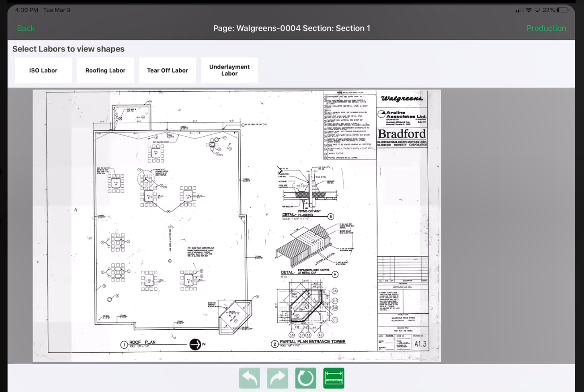Tap the battery indicator in status bar
Viewport: 584px width, 392px height.
click(562, 10)
